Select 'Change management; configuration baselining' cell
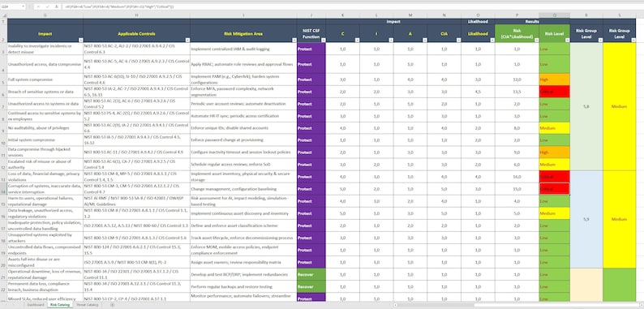 (x=243, y=189)
